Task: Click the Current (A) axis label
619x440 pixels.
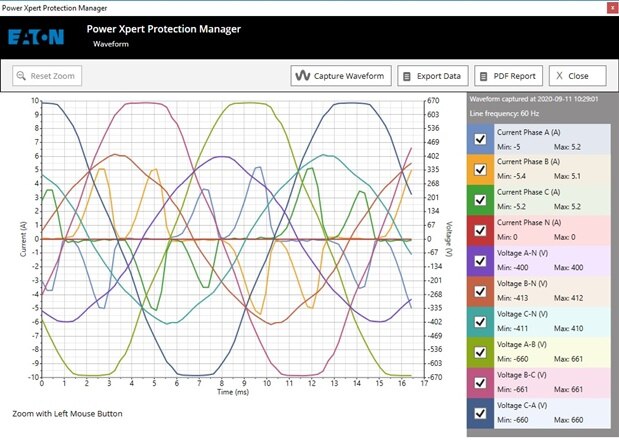Action: [x=23, y=239]
